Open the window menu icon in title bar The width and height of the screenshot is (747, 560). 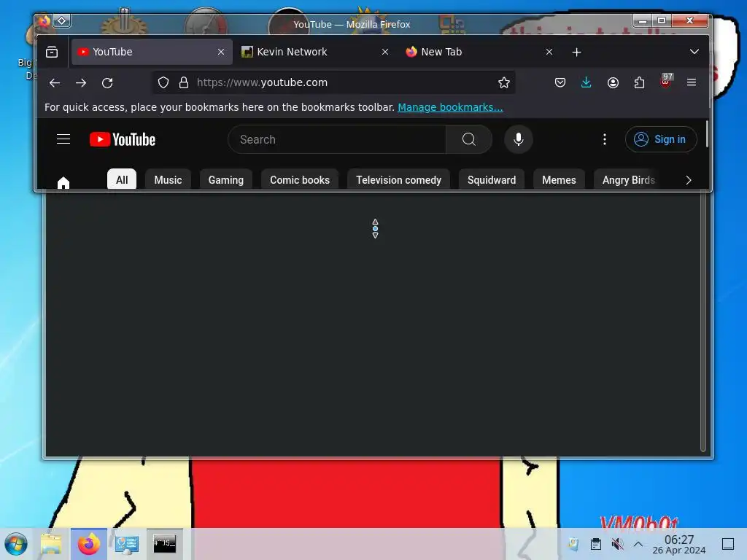(x=44, y=21)
